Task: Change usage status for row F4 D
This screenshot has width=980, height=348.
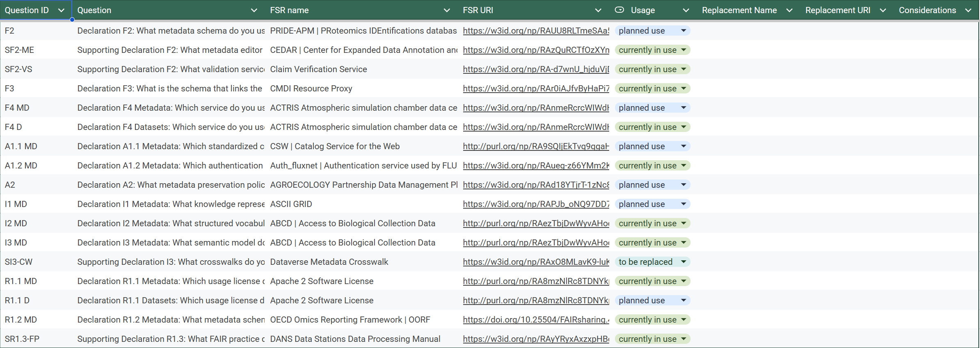Action: point(652,127)
